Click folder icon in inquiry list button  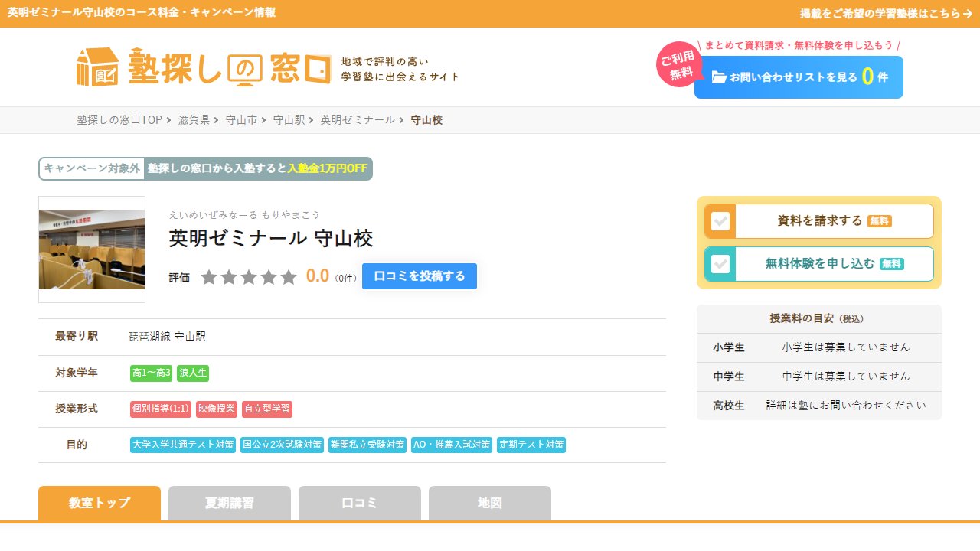coord(719,77)
